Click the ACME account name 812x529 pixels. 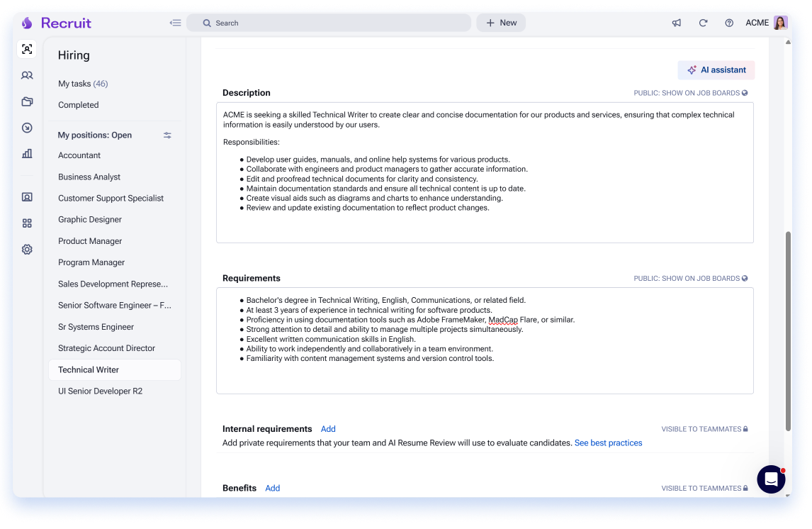click(x=757, y=23)
